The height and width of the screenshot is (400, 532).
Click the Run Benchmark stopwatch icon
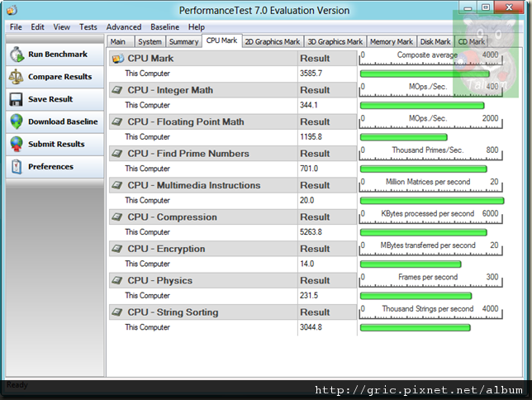pos(17,55)
